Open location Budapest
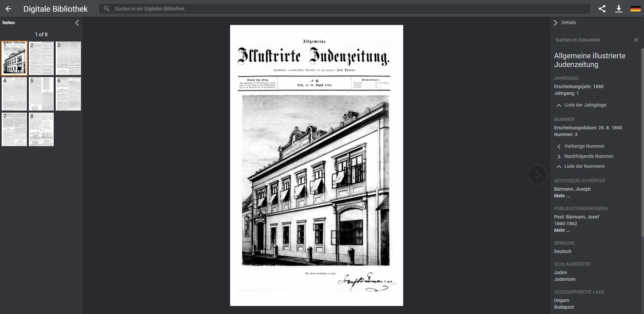Screen dimensions: 644x314 tap(564, 307)
